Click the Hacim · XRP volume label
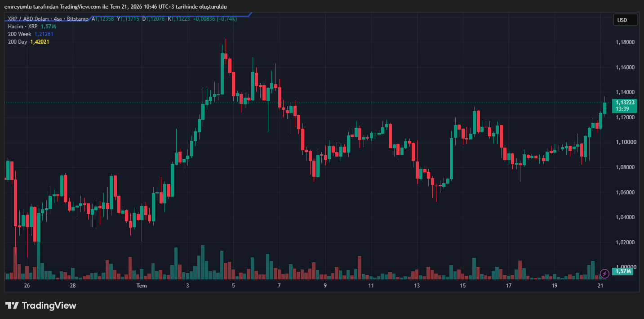644x319 pixels. pos(23,27)
